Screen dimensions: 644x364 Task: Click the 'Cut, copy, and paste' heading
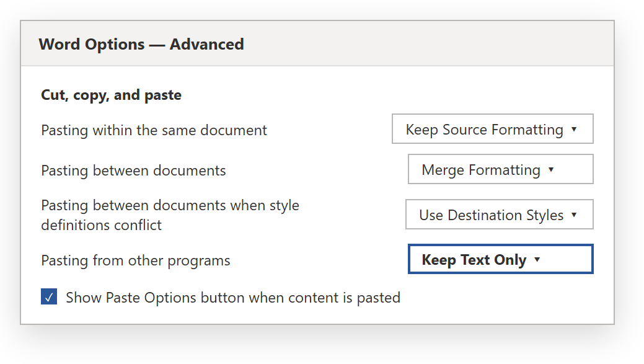(x=112, y=95)
